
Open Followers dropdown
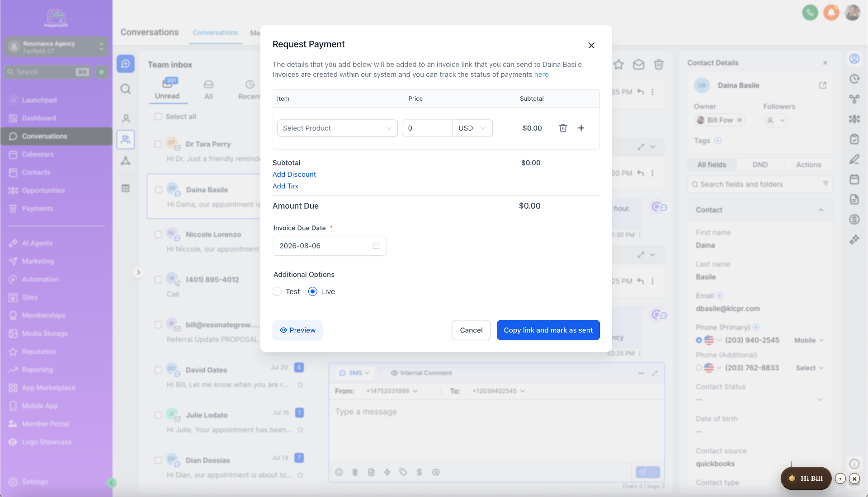(x=776, y=120)
